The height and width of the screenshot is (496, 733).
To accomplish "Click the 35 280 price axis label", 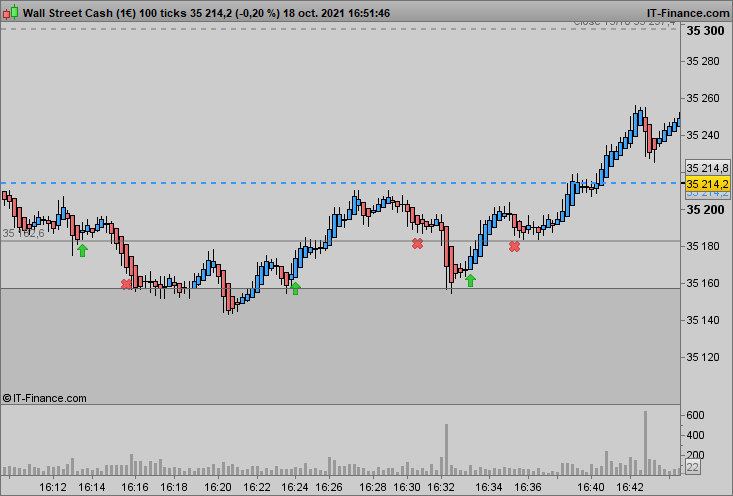I will [x=703, y=61].
